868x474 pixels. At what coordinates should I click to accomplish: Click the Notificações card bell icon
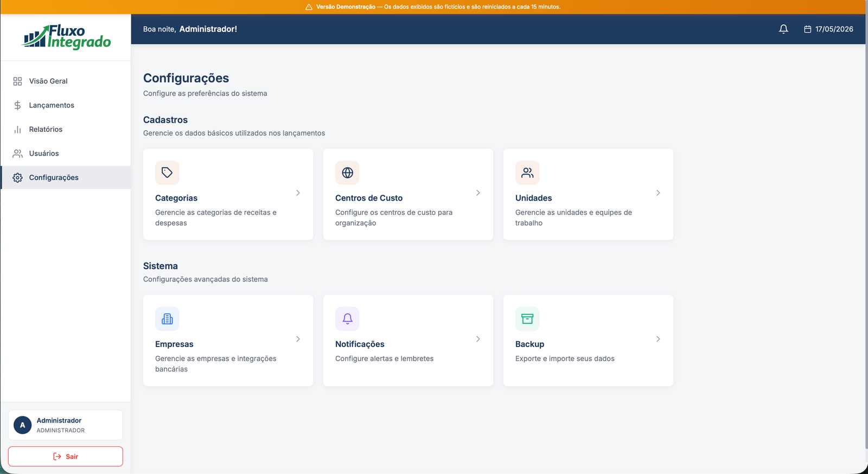347,319
